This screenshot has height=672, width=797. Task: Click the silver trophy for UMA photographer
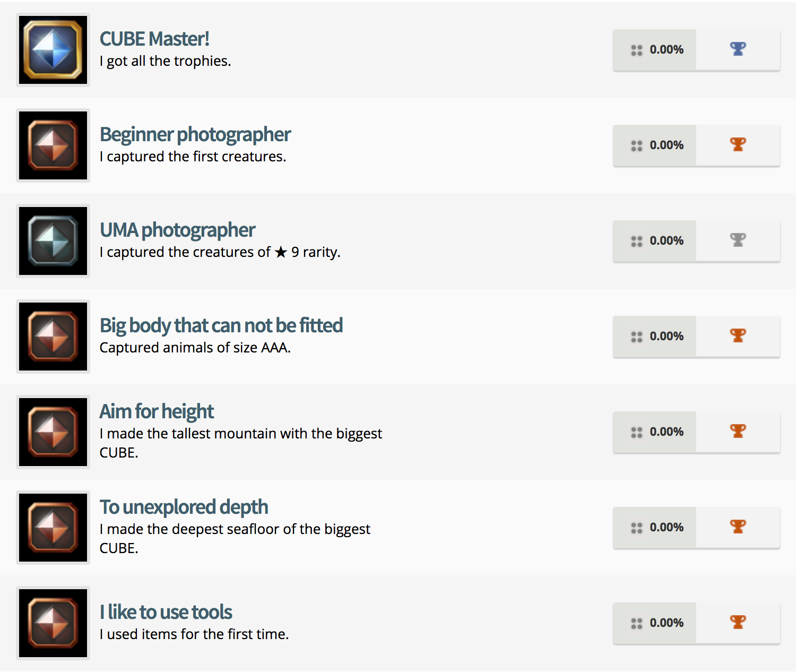pos(738,240)
